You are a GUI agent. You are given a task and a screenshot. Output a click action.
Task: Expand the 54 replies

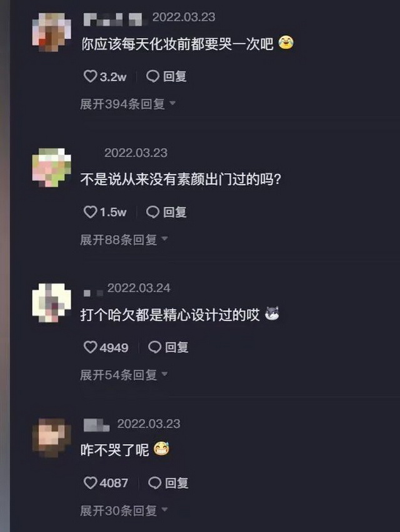pos(124,375)
